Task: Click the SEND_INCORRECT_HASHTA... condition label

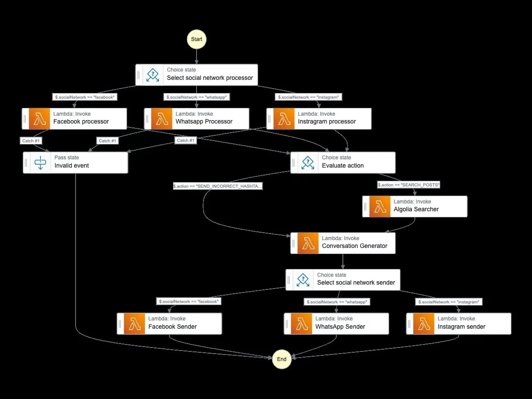Action: click(x=218, y=186)
